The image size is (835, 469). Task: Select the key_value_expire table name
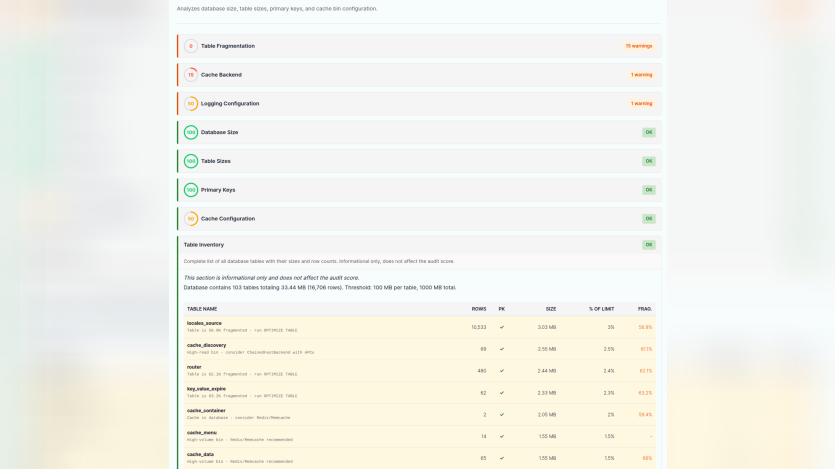(x=206, y=389)
